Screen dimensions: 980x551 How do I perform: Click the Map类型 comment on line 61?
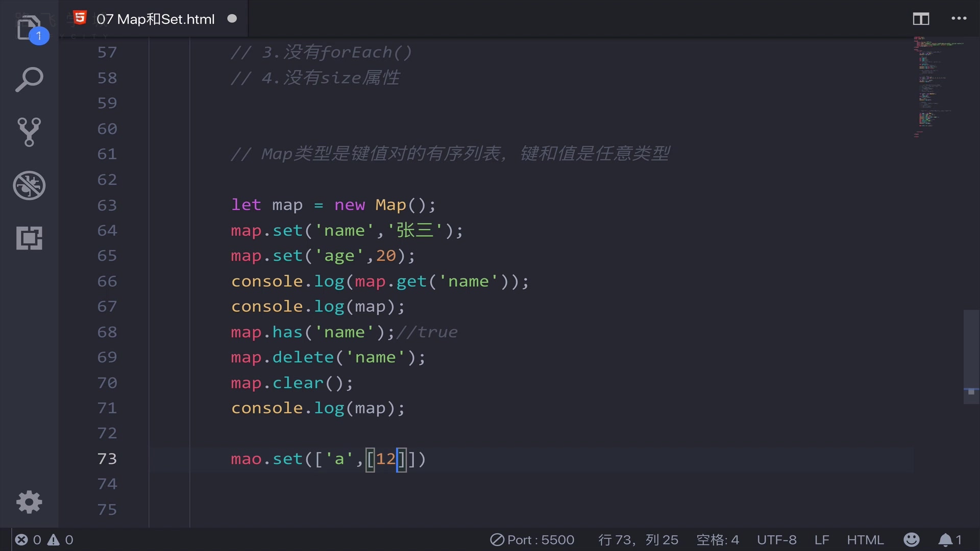point(450,154)
